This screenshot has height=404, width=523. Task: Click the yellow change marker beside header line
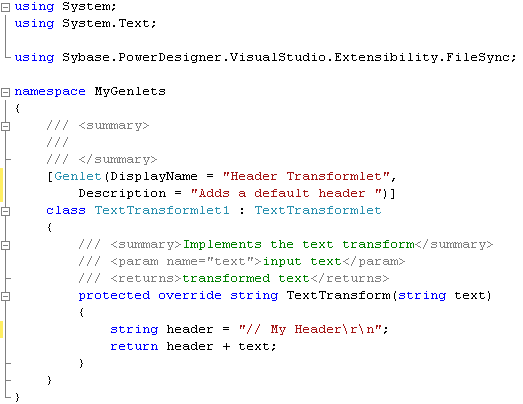[2, 329]
